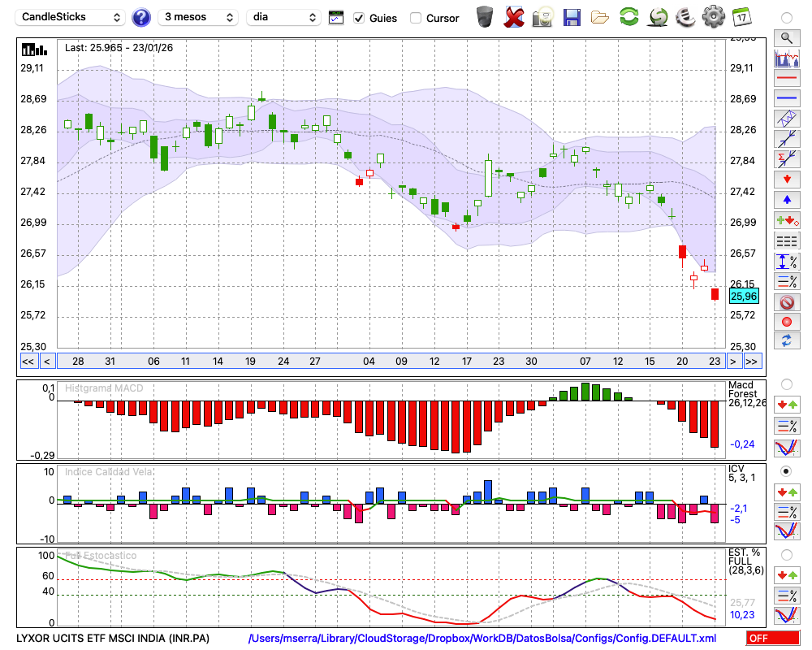Click the red horizontal line drawing tool

[x=786, y=78]
